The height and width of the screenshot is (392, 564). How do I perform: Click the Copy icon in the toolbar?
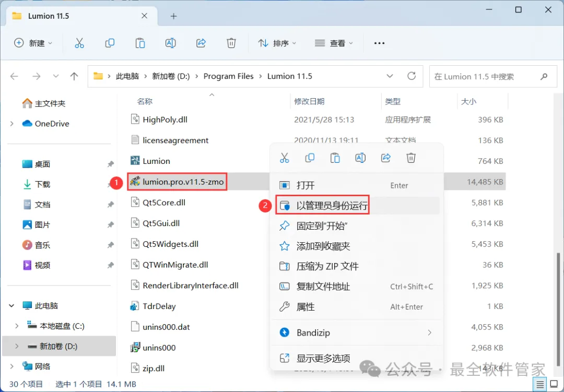[110, 43]
